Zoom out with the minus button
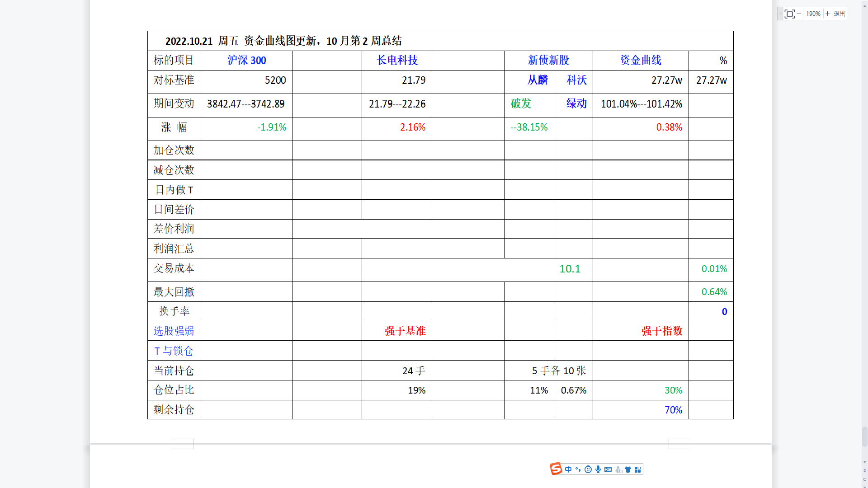The image size is (868, 488). pos(799,14)
